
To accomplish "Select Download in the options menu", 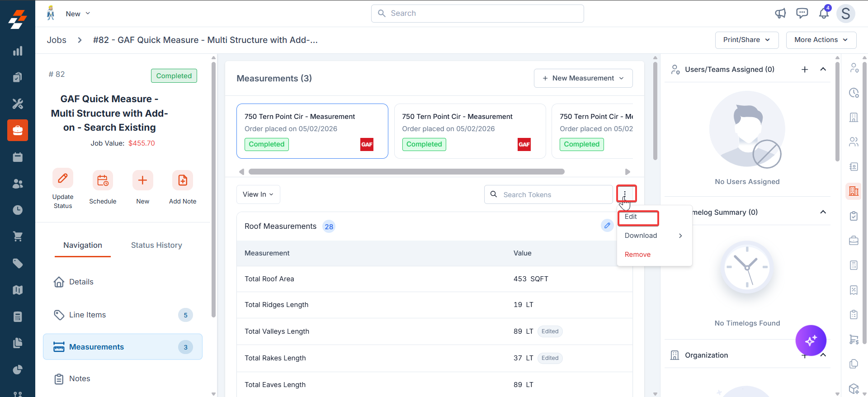I will pos(654,236).
